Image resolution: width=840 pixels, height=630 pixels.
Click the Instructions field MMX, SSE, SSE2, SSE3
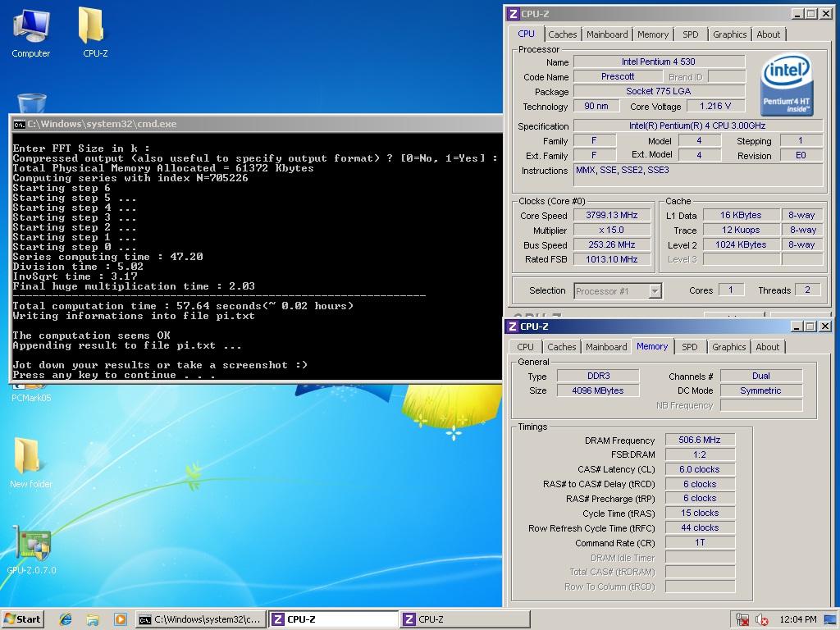pyautogui.click(x=697, y=175)
